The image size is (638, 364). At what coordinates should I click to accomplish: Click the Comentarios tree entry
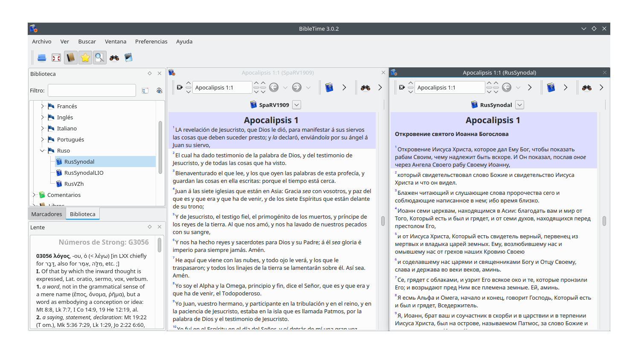(x=64, y=195)
